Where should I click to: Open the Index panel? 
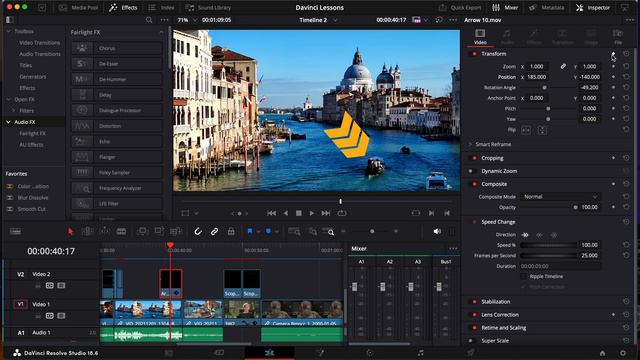coord(161,7)
